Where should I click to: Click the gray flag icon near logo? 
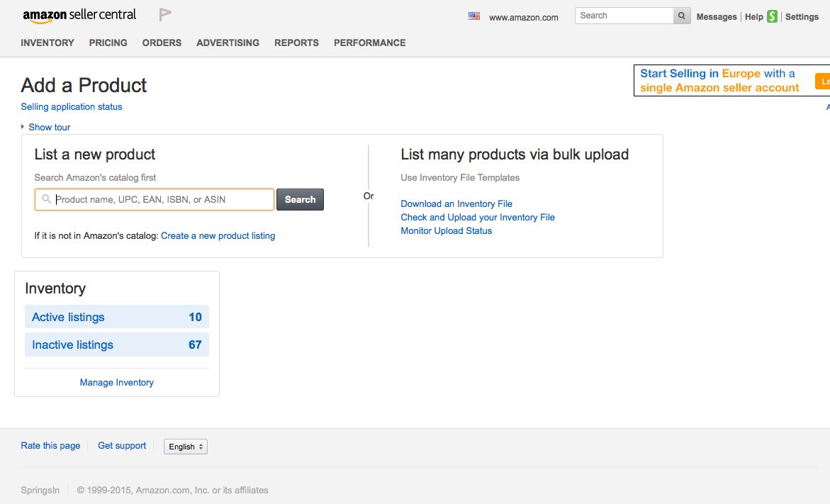165,15
